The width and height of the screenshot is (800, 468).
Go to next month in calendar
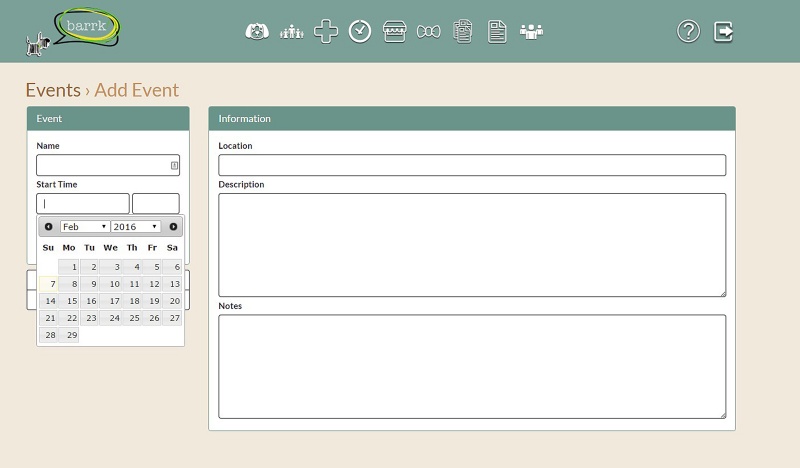click(173, 227)
